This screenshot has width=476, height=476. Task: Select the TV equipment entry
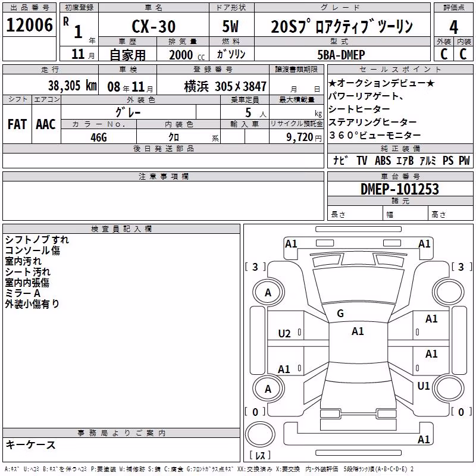pos(362,160)
